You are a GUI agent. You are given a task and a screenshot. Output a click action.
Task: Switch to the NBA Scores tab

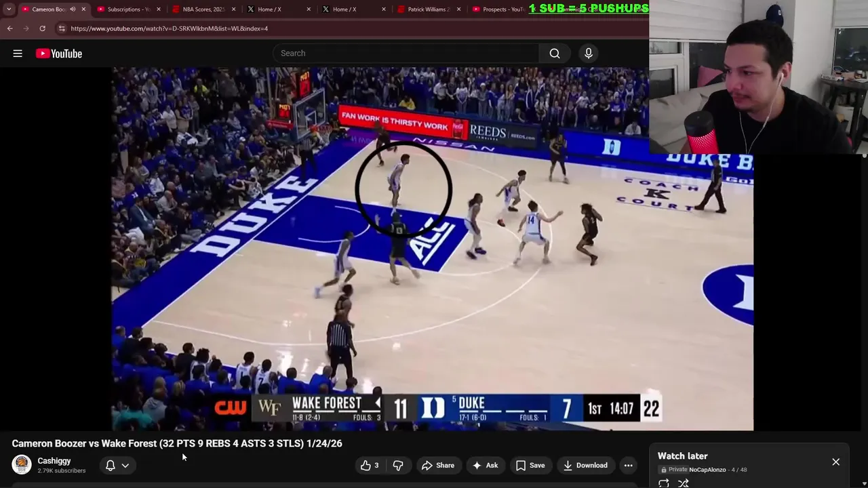[201, 9]
